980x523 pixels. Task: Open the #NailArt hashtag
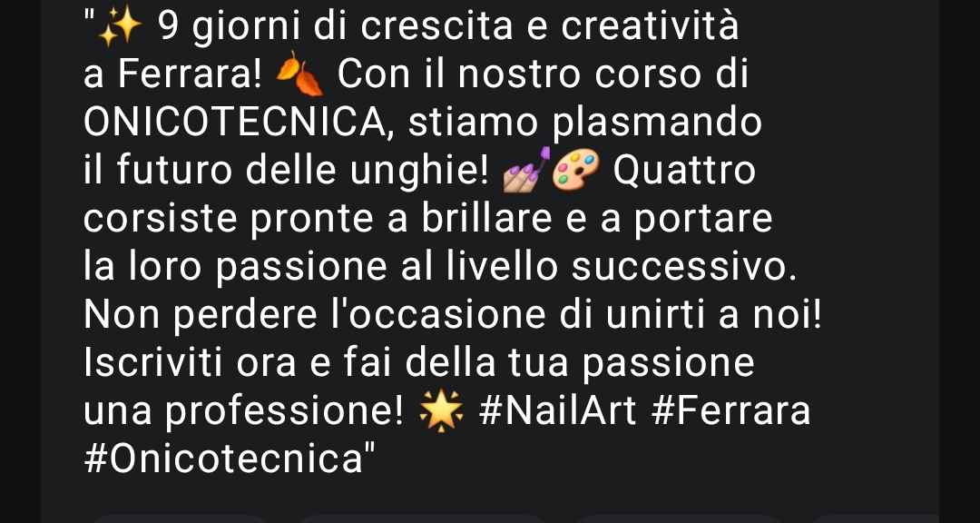coord(557,411)
